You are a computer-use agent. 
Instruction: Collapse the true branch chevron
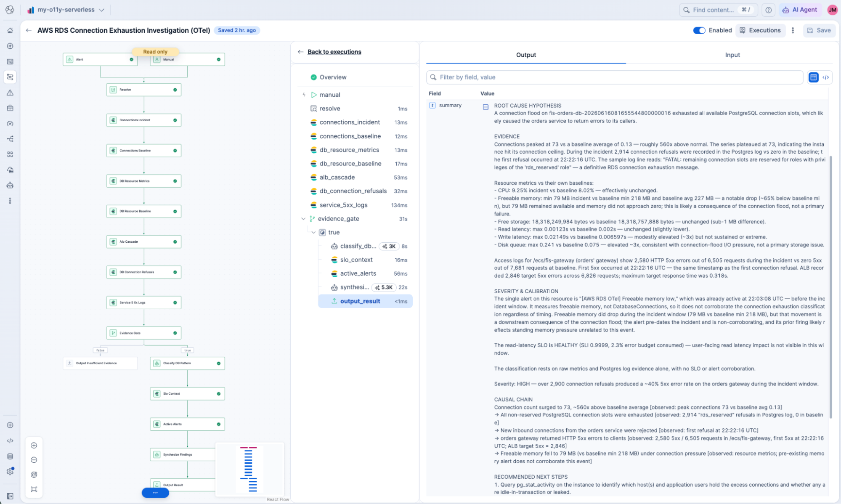click(313, 232)
